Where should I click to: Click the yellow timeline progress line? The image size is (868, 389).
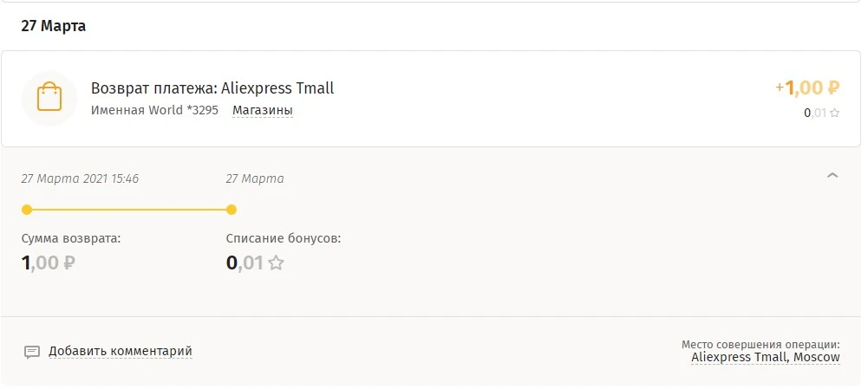click(x=129, y=209)
